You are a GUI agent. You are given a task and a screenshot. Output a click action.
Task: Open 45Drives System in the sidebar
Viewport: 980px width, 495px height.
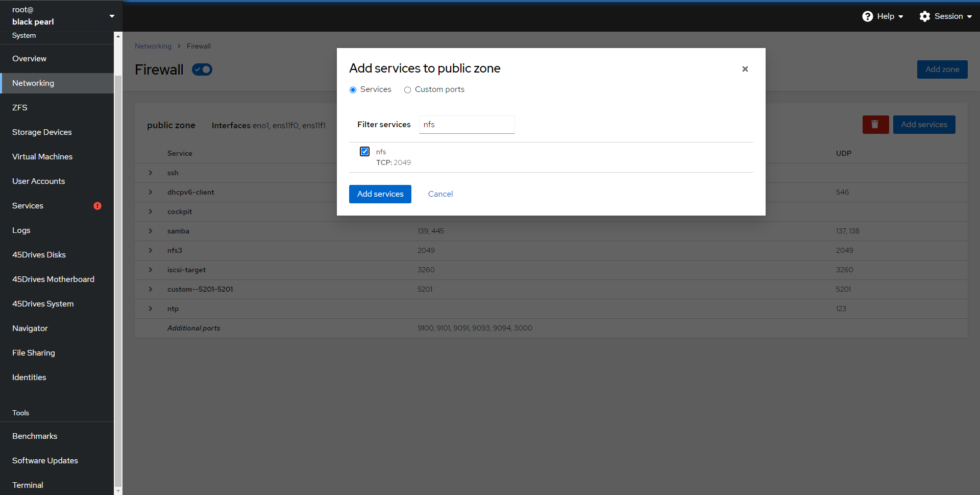tap(57, 304)
